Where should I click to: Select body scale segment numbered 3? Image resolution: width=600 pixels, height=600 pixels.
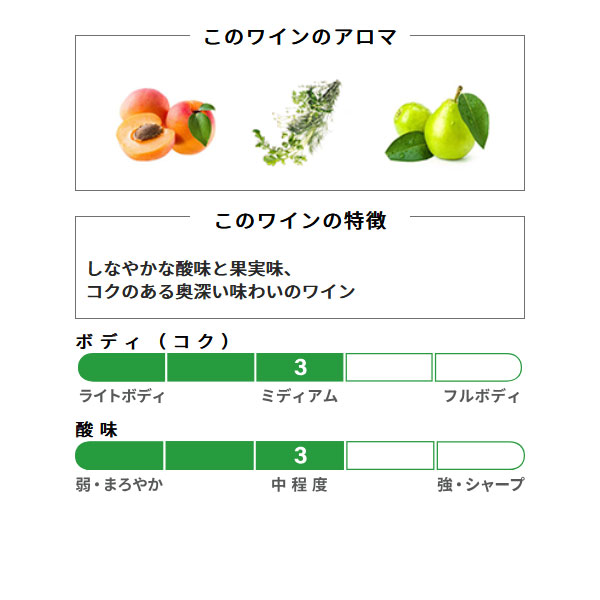point(300,367)
